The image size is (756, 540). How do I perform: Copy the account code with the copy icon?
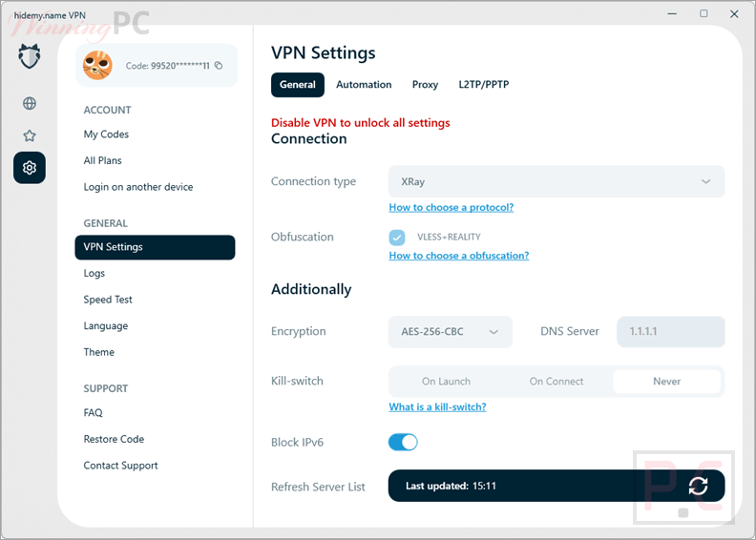click(219, 66)
